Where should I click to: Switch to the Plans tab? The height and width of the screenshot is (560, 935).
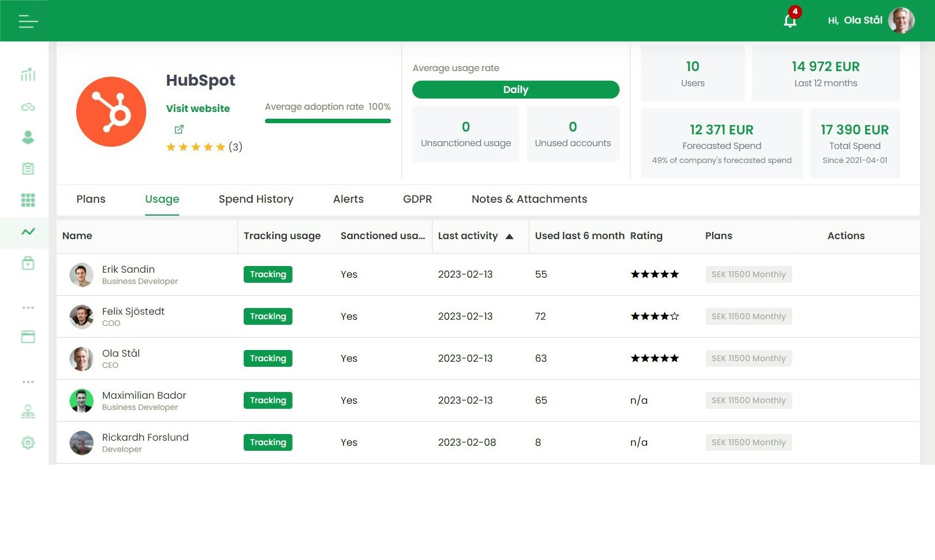click(x=91, y=199)
